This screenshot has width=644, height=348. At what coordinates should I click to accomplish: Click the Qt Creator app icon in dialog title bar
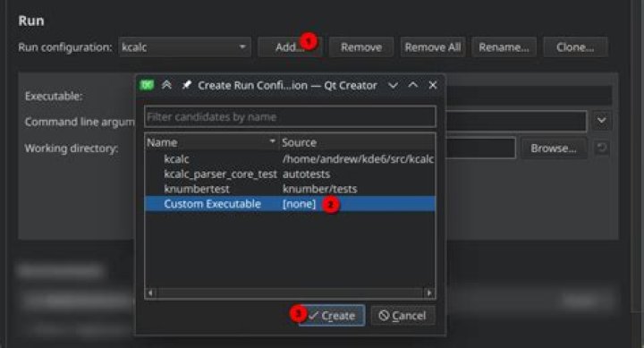click(x=147, y=85)
